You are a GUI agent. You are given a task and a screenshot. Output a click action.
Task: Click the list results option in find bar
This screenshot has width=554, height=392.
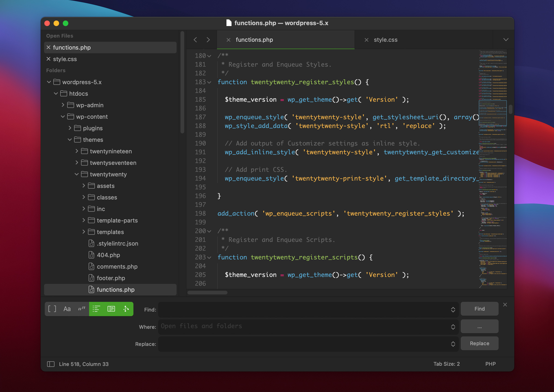pyautogui.click(x=96, y=309)
